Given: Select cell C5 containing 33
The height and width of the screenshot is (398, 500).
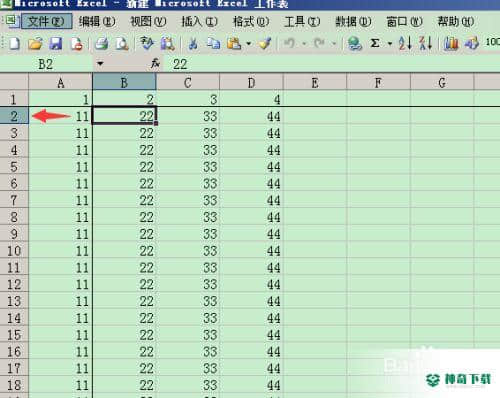Looking at the screenshot, I should coord(188,166).
